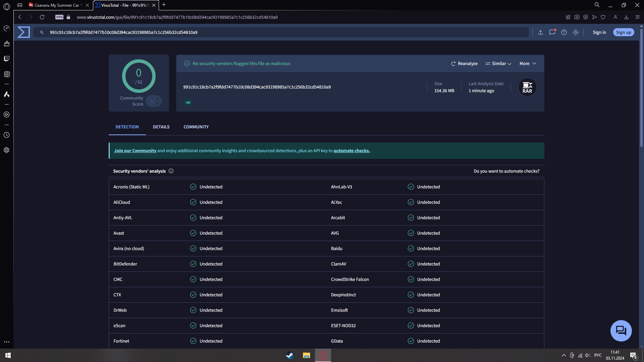
Task: Follow the automate checks link
Action: [352, 151]
